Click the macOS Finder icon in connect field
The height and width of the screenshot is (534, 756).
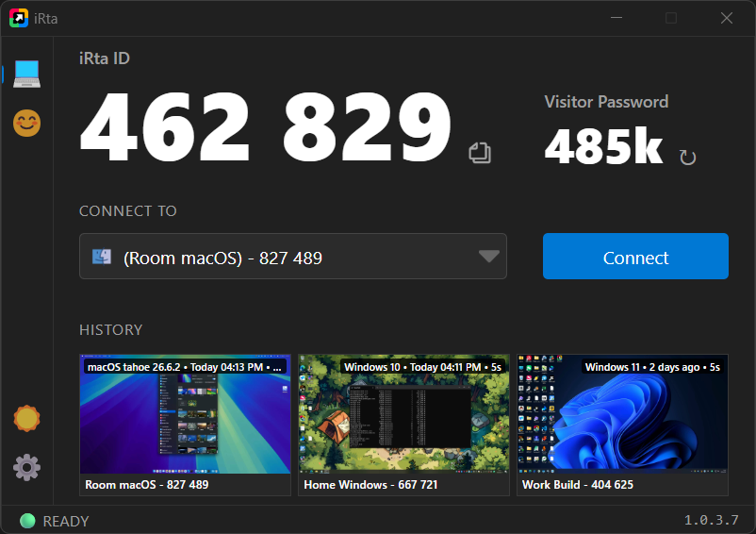coord(102,257)
